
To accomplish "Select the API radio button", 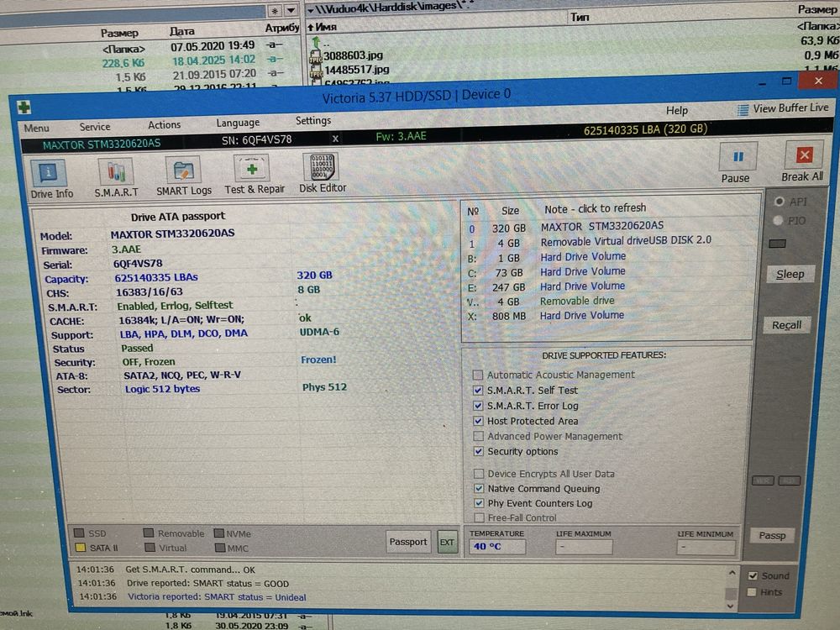I will click(x=780, y=202).
